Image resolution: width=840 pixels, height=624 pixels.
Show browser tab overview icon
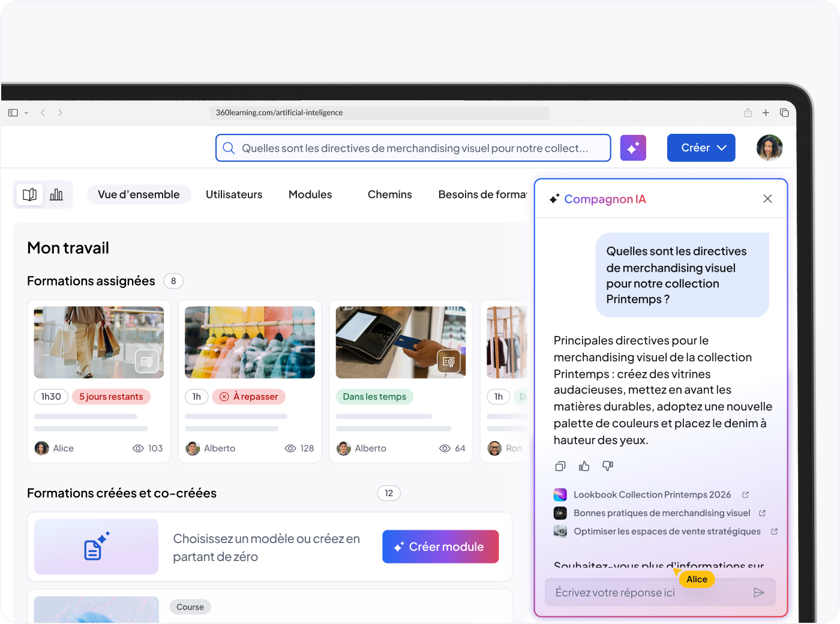[x=784, y=113]
